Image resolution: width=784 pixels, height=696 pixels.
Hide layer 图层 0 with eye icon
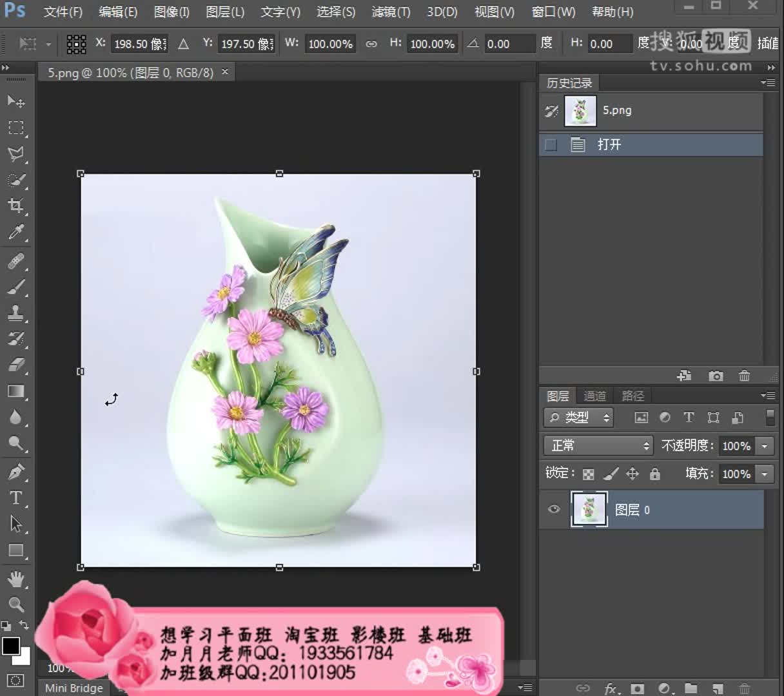point(554,509)
